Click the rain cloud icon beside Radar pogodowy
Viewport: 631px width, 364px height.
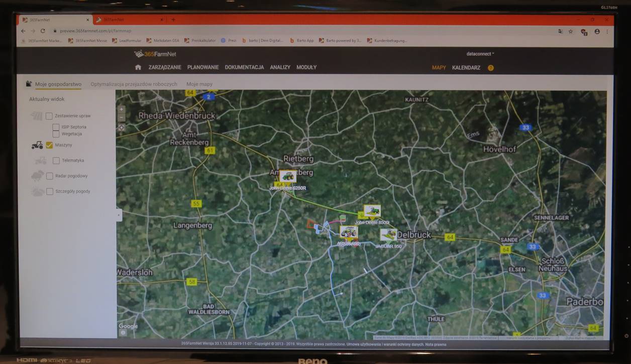(38, 176)
